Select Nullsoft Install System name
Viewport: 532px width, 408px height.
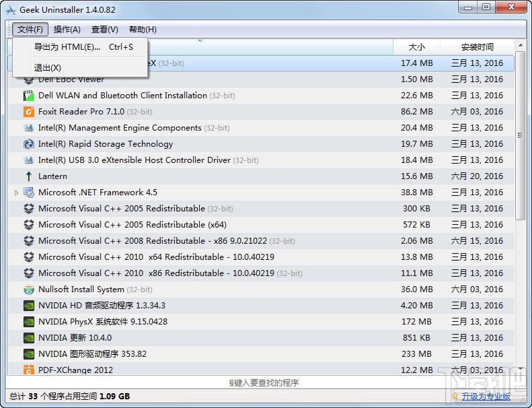(x=81, y=290)
